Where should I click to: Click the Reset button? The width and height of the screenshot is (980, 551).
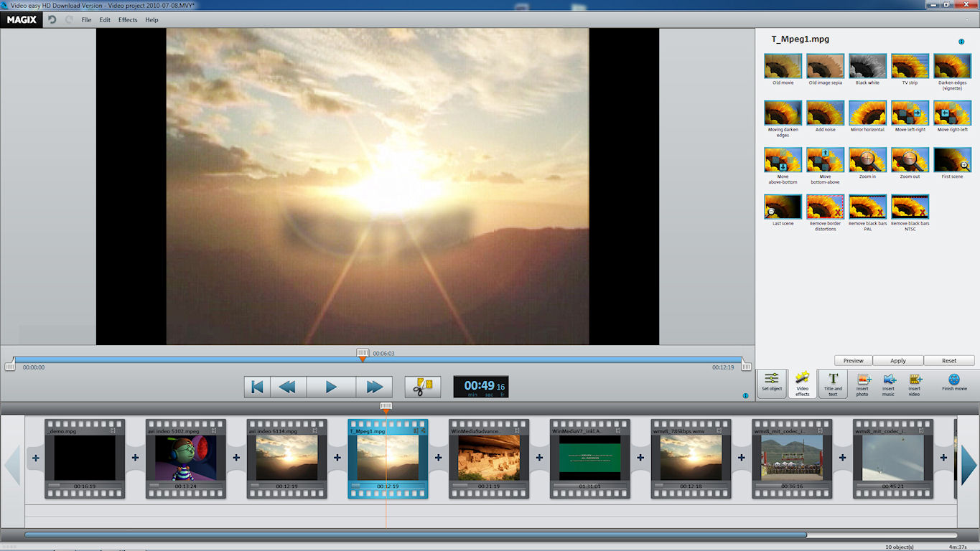[x=949, y=361]
